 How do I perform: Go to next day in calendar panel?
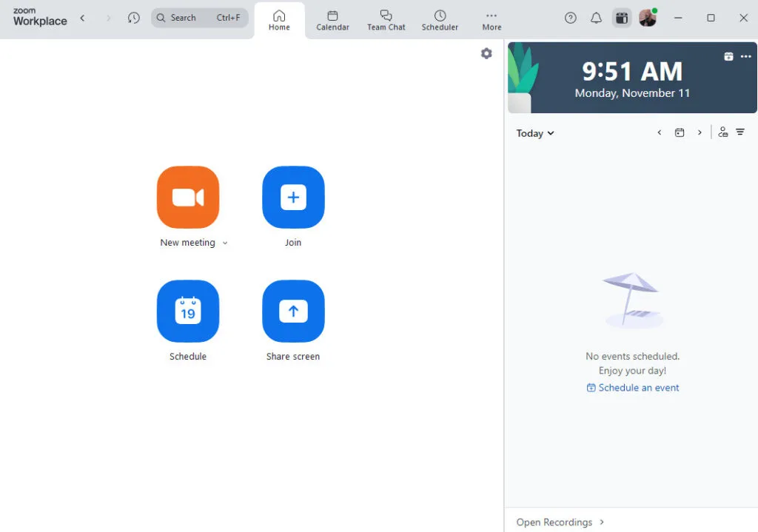click(700, 132)
